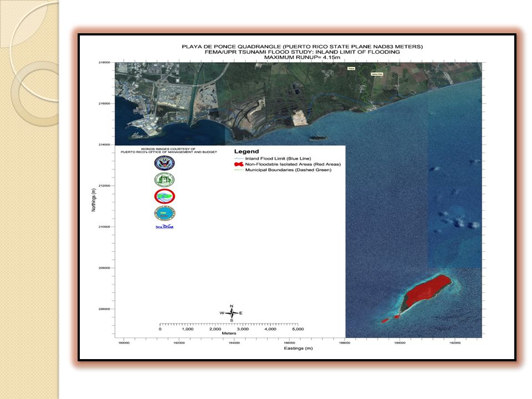Screen dimensions: 532x399
Task: Click the '214000' northing tick label
Action: point(105,145)
